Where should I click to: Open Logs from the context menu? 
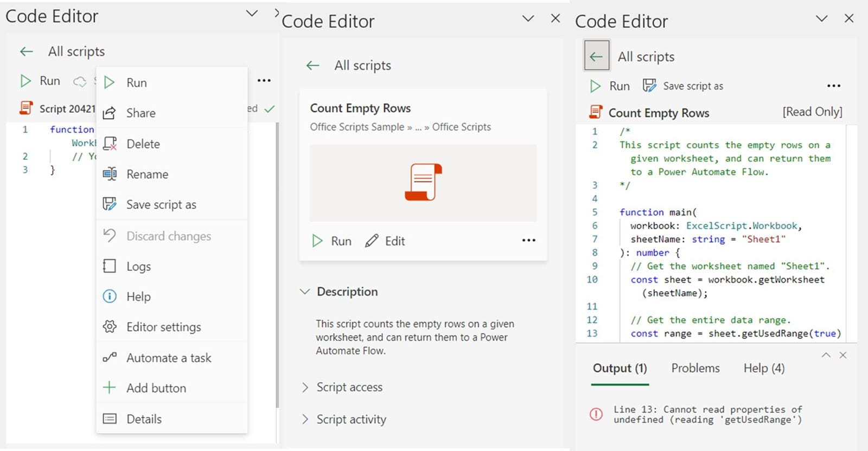tap(138, 266)
